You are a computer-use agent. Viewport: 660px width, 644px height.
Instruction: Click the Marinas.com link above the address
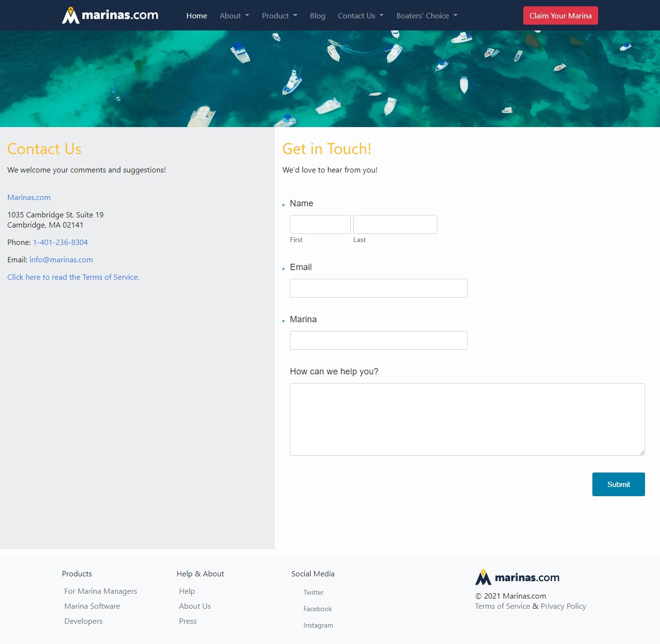coord(29,197)
